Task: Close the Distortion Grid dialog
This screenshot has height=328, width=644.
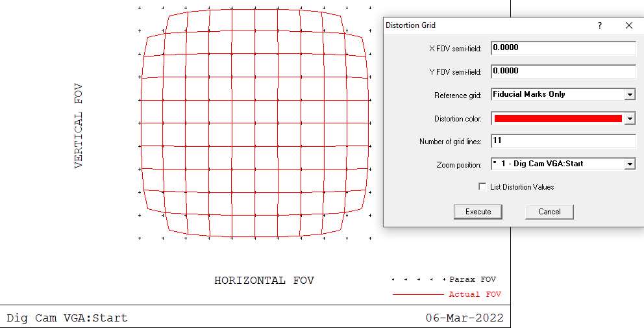Action: click(x=628, y=25)
